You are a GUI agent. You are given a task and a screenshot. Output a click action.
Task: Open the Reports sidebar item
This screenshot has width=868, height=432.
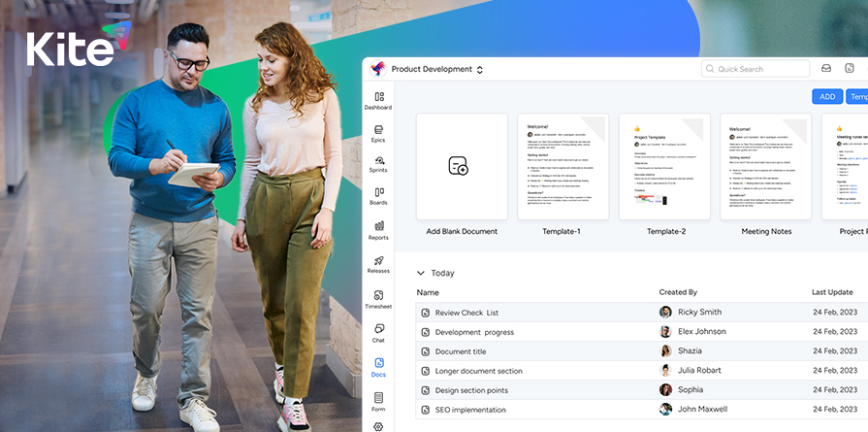[378, 230]
